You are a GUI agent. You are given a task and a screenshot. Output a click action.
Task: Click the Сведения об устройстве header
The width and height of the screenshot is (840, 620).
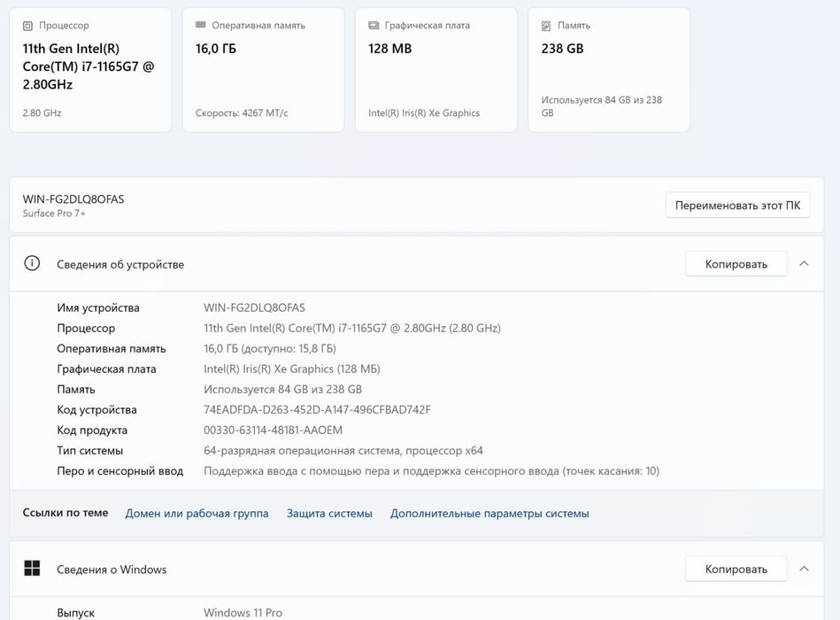pos(120,264)
